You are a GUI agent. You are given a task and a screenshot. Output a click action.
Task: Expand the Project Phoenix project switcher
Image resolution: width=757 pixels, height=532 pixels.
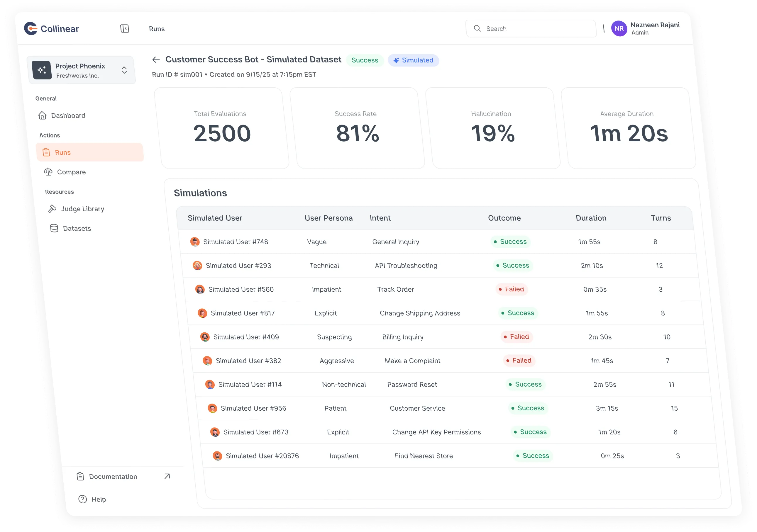(x=124, y=70)
